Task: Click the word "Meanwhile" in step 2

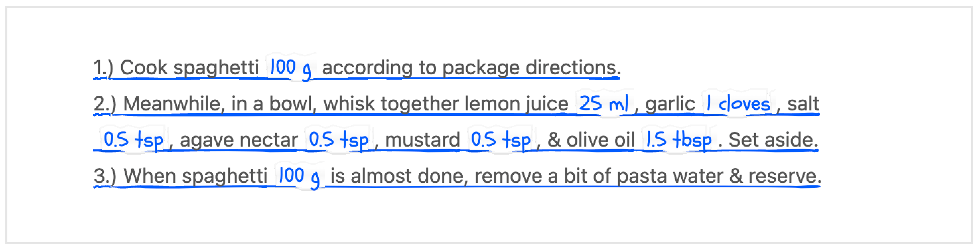Action: (171, 104)
